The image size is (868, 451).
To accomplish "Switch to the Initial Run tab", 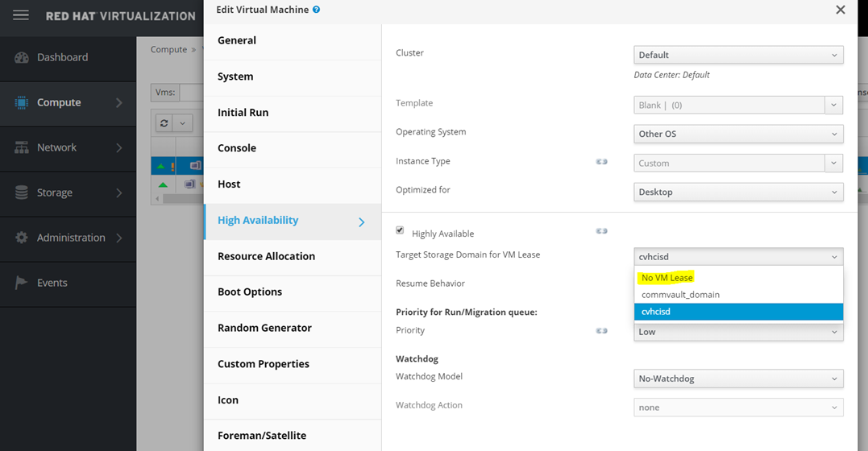I will tap(293, 113).
